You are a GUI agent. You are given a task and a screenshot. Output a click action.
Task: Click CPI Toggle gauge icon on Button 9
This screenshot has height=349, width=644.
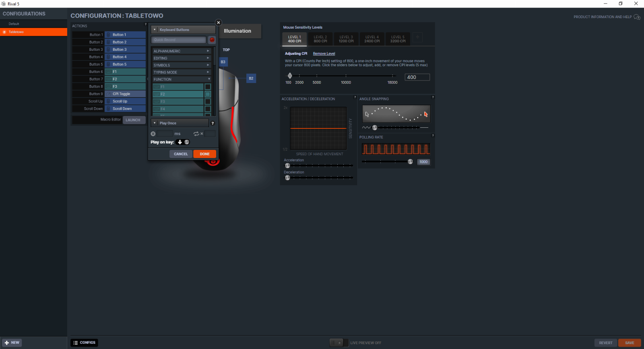point(109,94)
